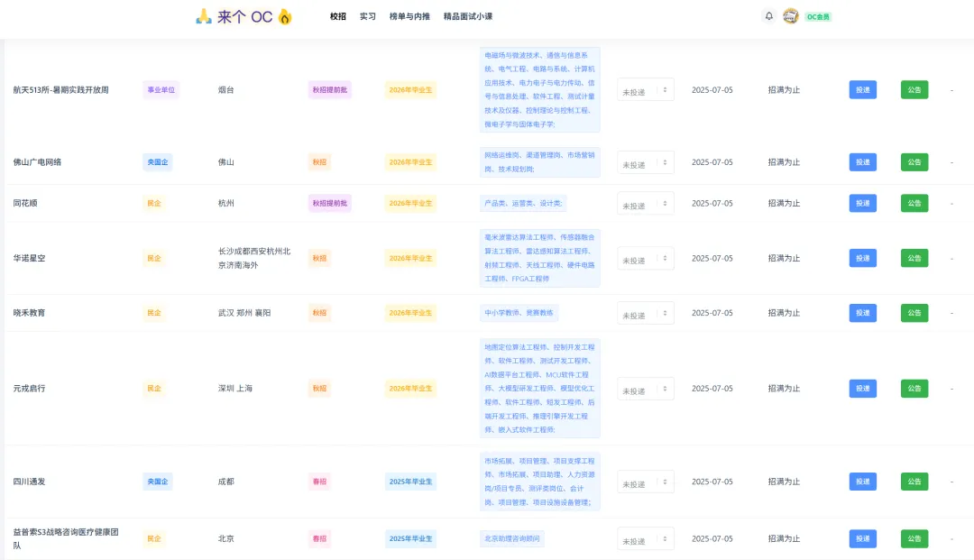Click the 民企 tag on 同花顺
Screen dimensions: 974x560
154,203
